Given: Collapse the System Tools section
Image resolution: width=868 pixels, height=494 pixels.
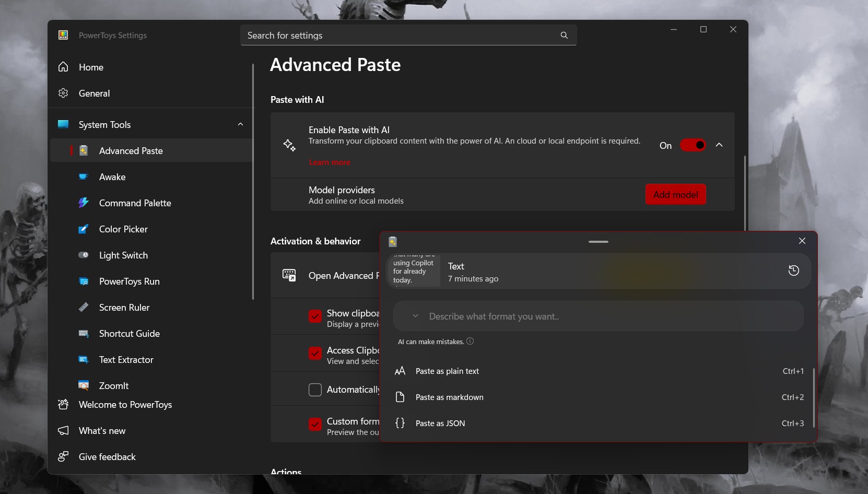Looking at the screenshot, I should [x=241, y=124].
